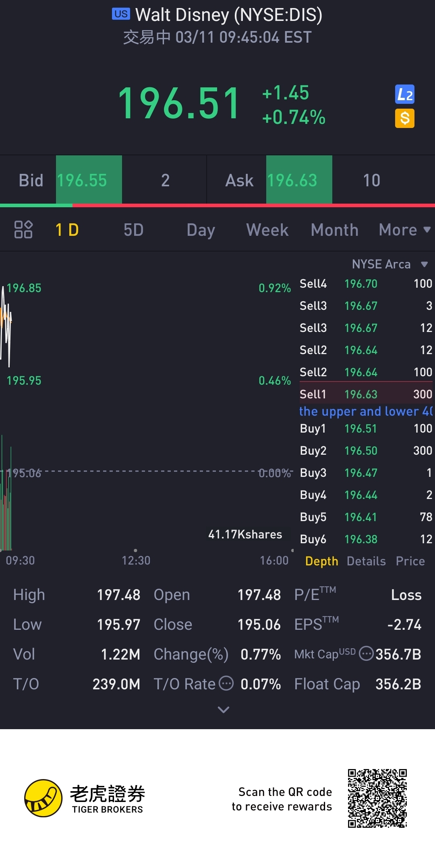Viewport: 435px width, 868px height.
Task: Tap the info icon beside T/O Rate
Action: pyautogui.click(x=226, y=683)
